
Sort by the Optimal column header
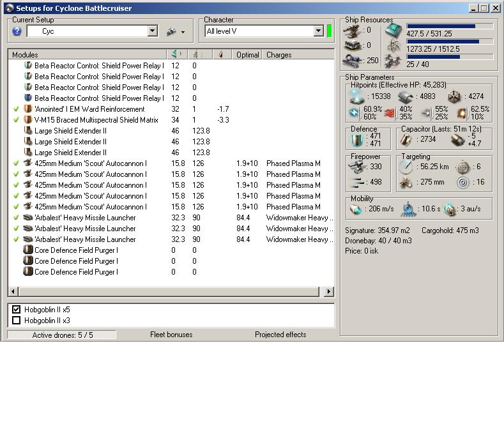tap(247, 55)
